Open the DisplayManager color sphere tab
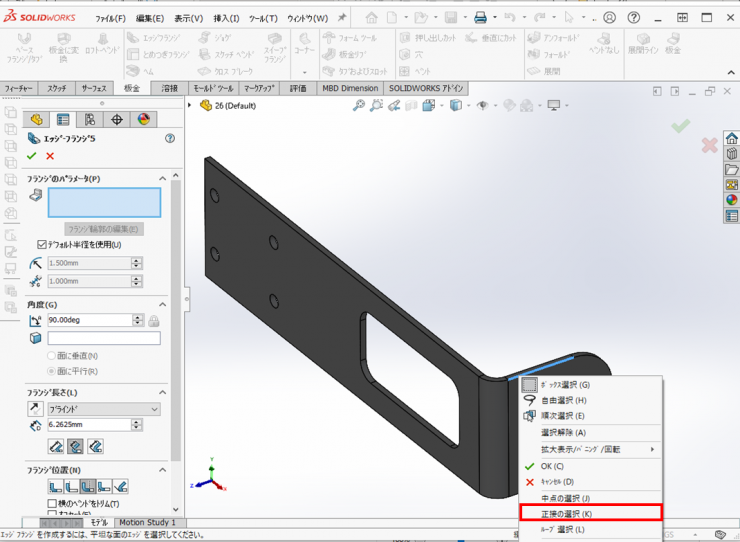The height and width of the screenshot is (542, 740). [143, 120]
